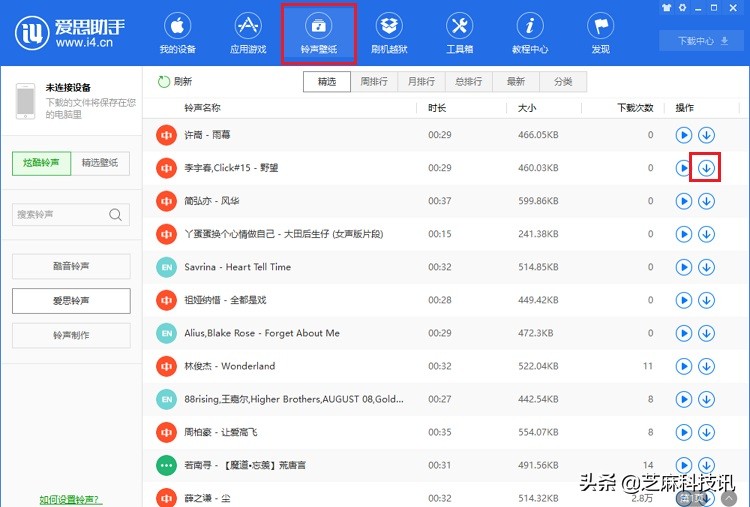Play the 祖娅纳惜 - 全都是戏 ringtone
This screenshot has height=507, width=750.
click(684, 300)
